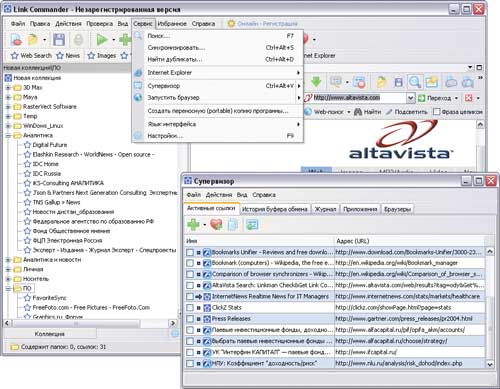This screenshot has width=500, height=389.
Task: Click the window with red stop icon
Action: [x=359, y=82]
